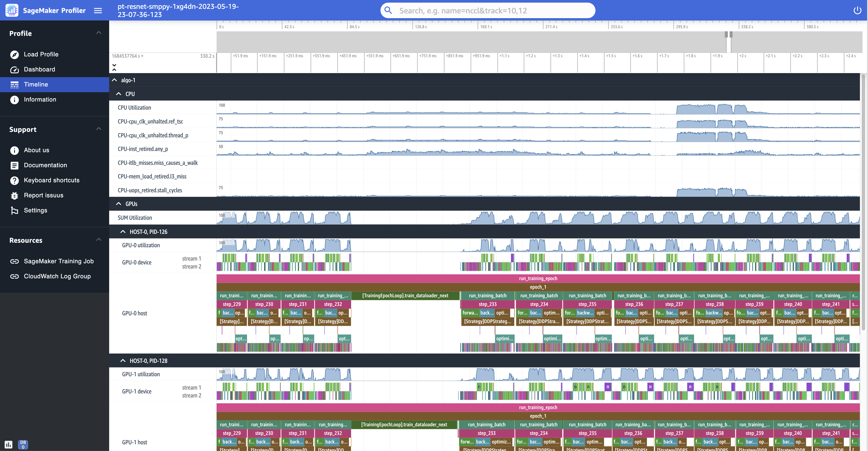Toggle the Resources section collapse arrow
868x451 pixels.
click(x=99, y=239)
